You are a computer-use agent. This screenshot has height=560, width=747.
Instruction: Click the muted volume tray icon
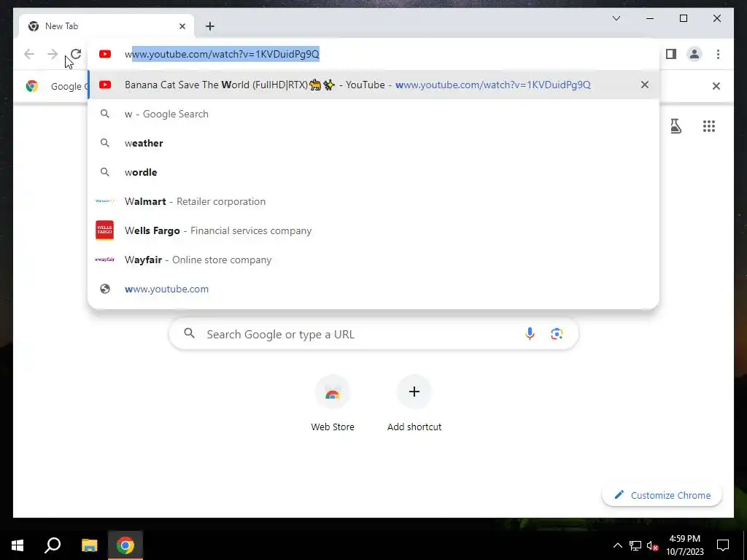tap(652, 545)
